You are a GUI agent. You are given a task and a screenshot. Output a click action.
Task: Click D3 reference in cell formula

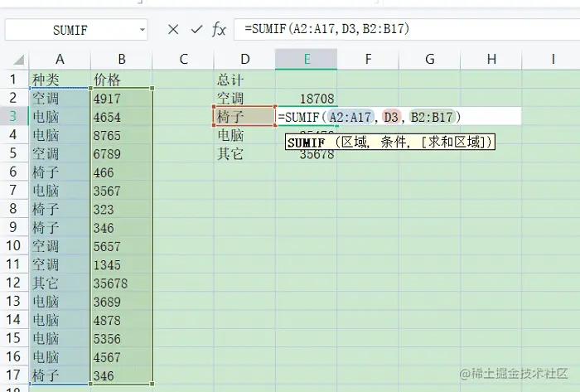(x=391, y=117)
